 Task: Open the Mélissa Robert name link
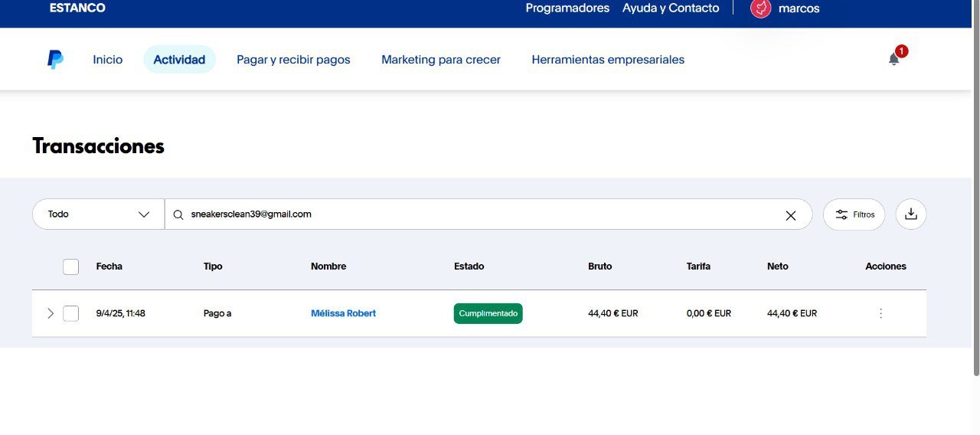pyautogui.click(x=343, y=313)
